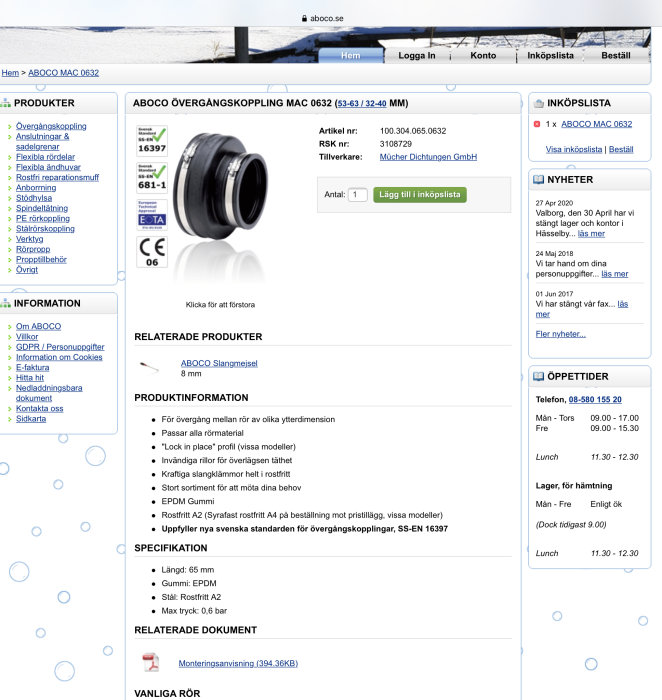The width and height of the screenshot is (662, 700).
Task: Open Verktyg category
Action: point(29,239)
